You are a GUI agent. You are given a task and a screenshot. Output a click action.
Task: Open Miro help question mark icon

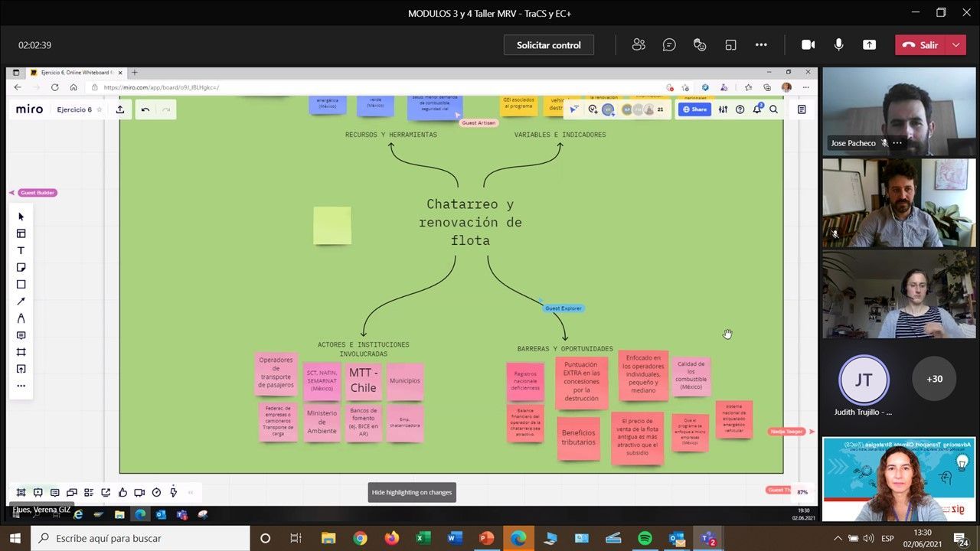click(740, 109)
